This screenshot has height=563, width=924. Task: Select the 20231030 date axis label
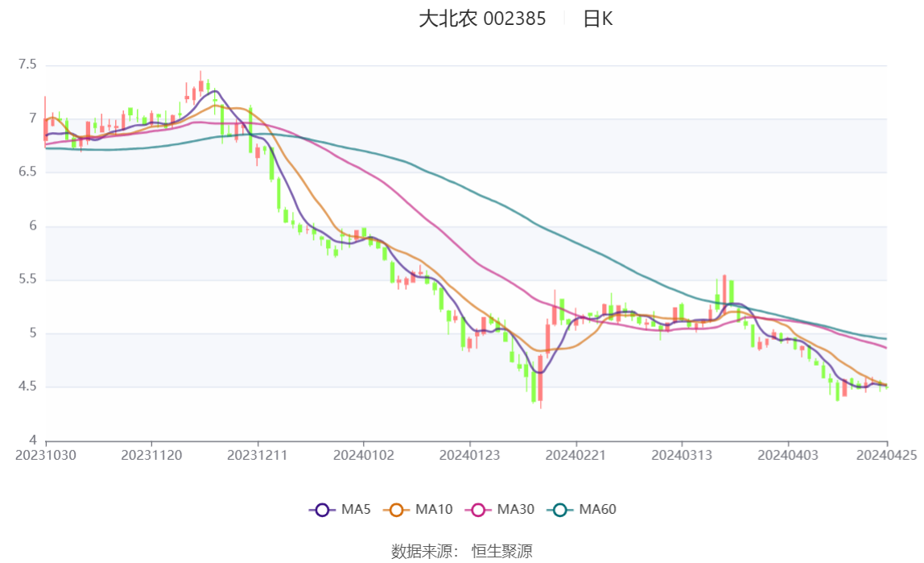46,456
